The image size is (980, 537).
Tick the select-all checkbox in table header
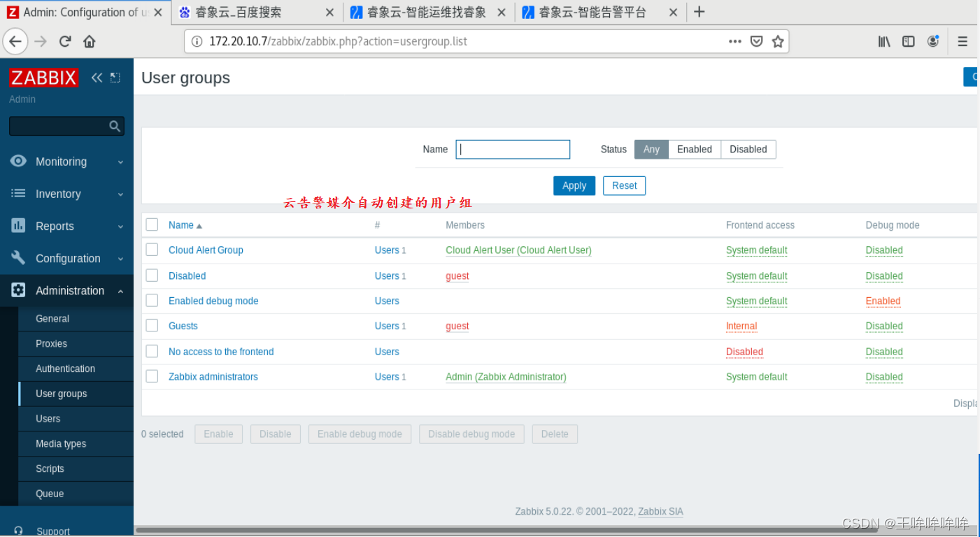152,224
